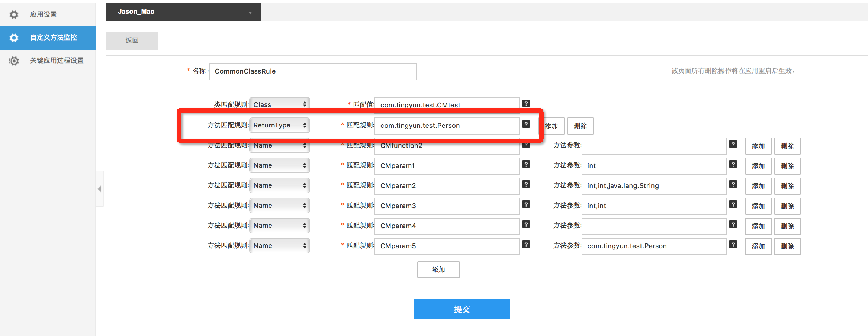Image resolution: width=868 pixels, height=336 pixels.
Task: Click the 返回 back button
Action: (x=132, y=41)
